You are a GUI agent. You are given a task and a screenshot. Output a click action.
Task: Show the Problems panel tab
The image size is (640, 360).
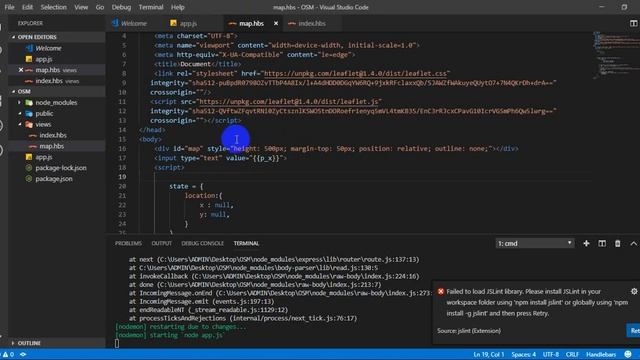tap(128, 243)
